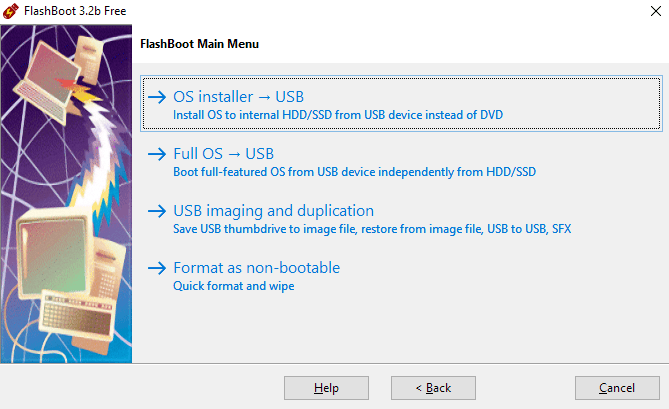Click the arrow icon beside USB imaging and duplication
The image size is (669, 409).
click(x=157, y=211)
